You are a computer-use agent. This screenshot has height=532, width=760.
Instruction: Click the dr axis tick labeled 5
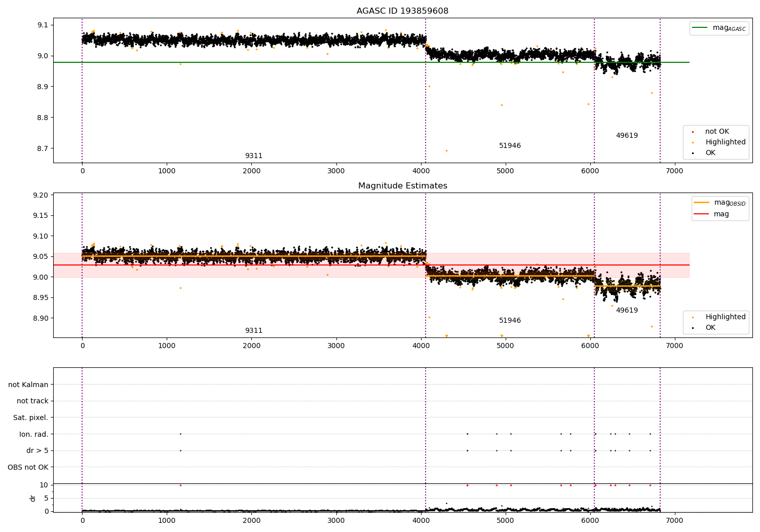pos(46,499)
